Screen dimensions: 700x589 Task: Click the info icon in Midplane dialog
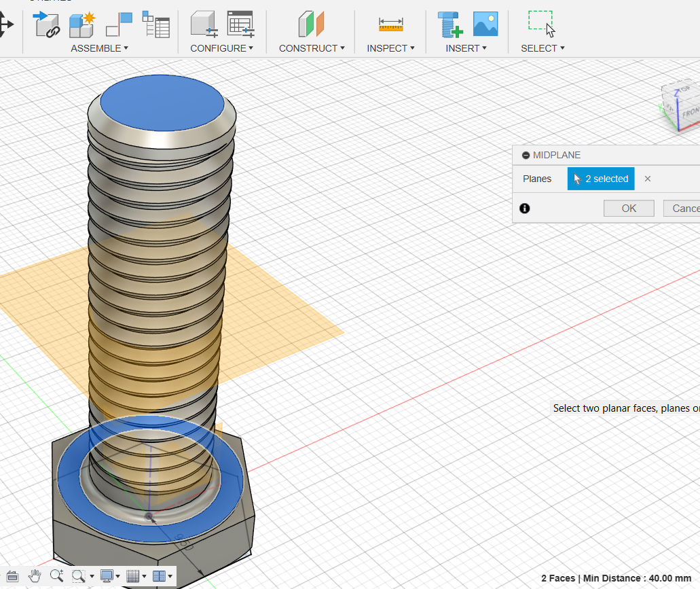pos(524,209)
